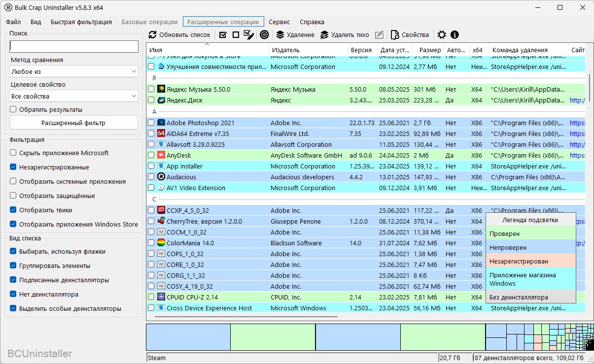Click the App Installer app icon
This screenshot has width=594, height=364.
pyautogui.click(x=161, y=166)
